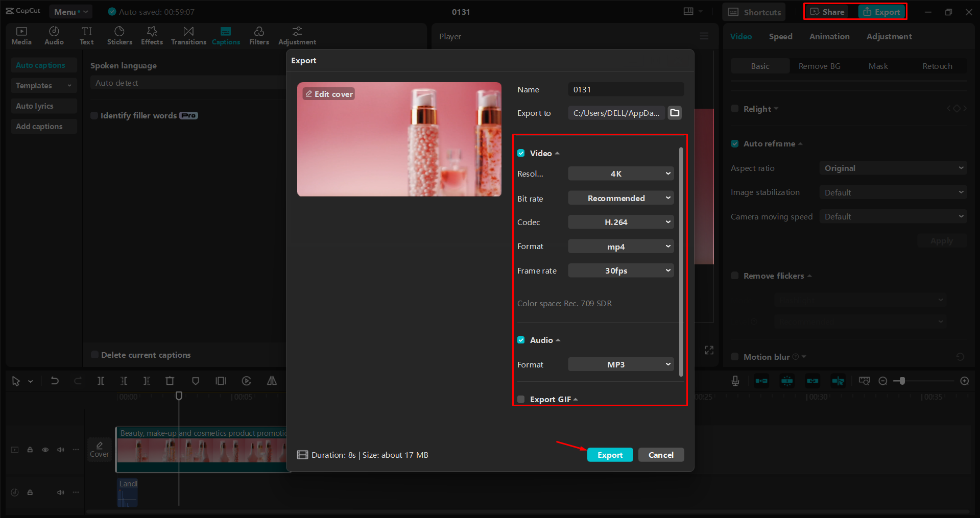Uncheck the Audio export checkbox
Screen dimensions: 980x518
tap(521, 340)
